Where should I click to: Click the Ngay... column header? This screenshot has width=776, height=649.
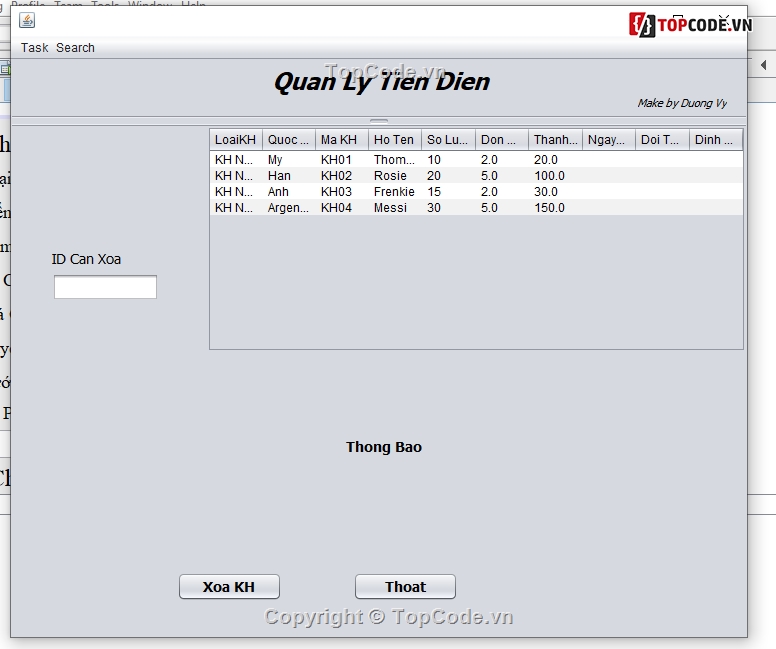point(608,140)
